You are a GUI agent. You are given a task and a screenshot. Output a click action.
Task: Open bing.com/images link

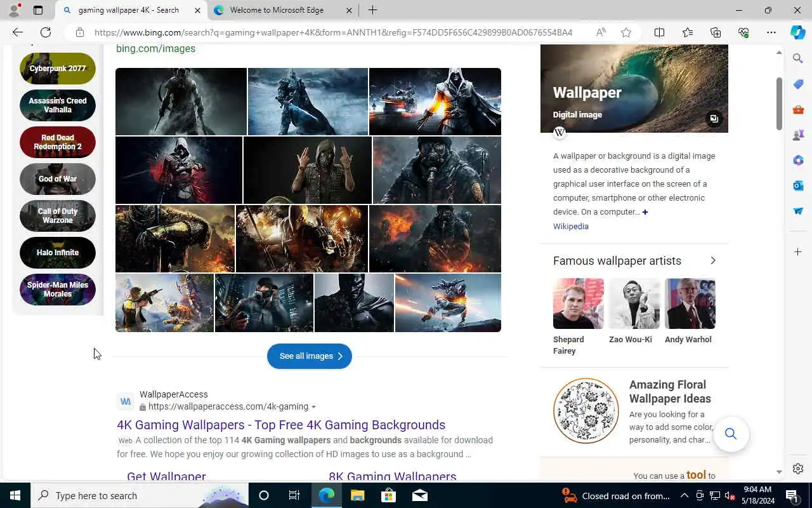click(x=155, y=49)
